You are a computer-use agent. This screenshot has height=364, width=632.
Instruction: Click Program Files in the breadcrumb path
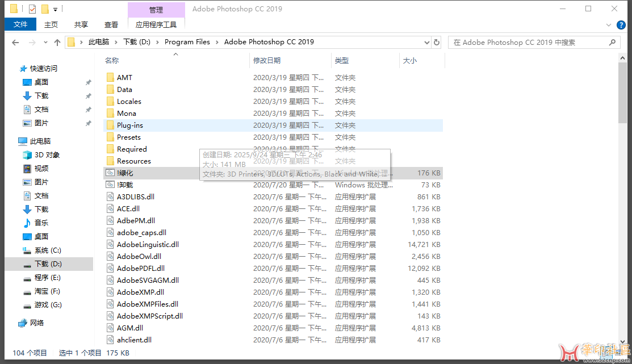[x=187, y=42]
